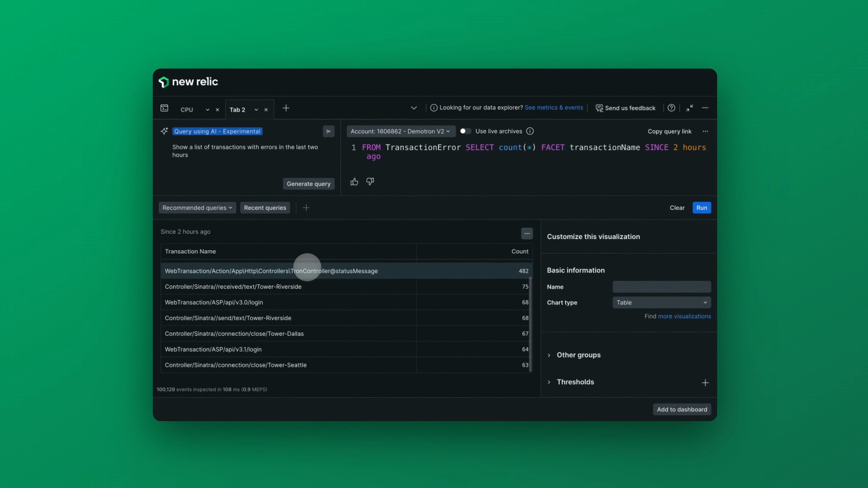
Task: Click the count value 482
Action: [x=524, y=271]
